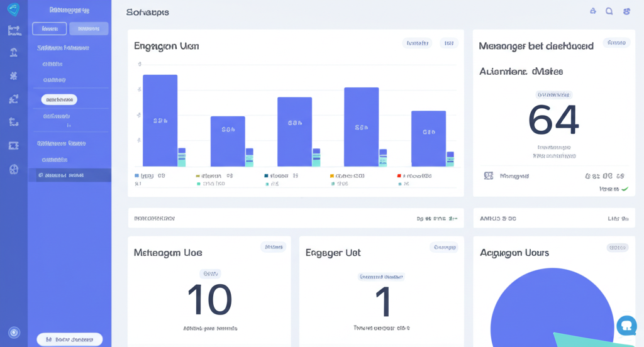Open the filter pill in Engagon Uan card header
This screenshot has height=347, width=644.
coord(417,43)
